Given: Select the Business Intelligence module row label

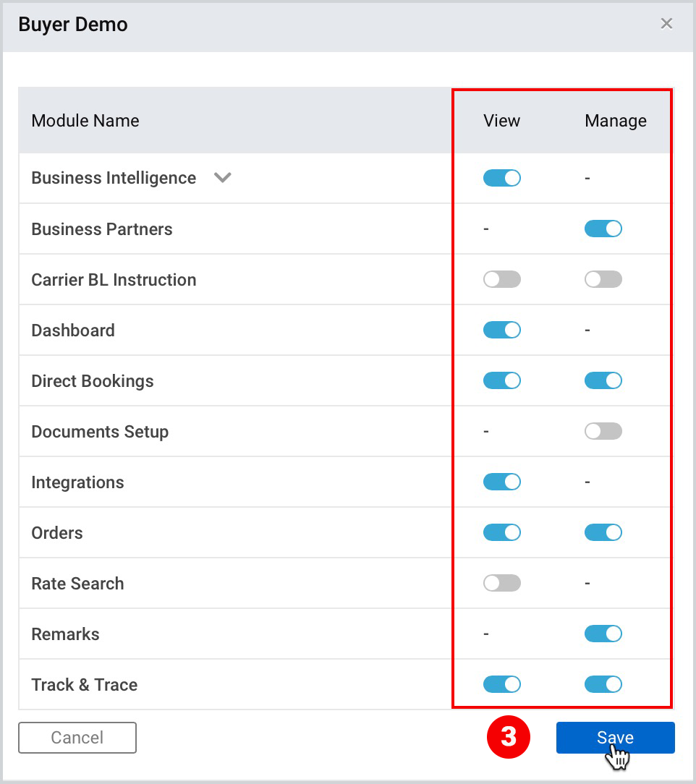Looking at the screenshot, I should pos(114,178).
